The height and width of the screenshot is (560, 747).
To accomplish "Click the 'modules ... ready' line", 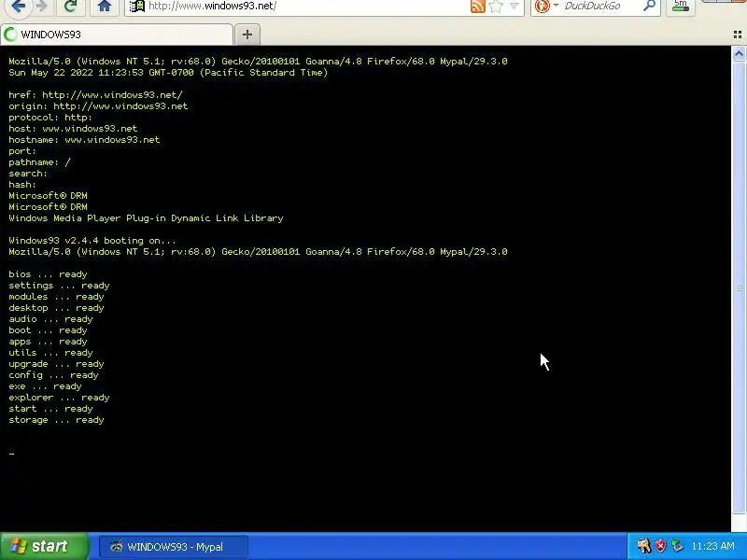I will pos(56,297).
